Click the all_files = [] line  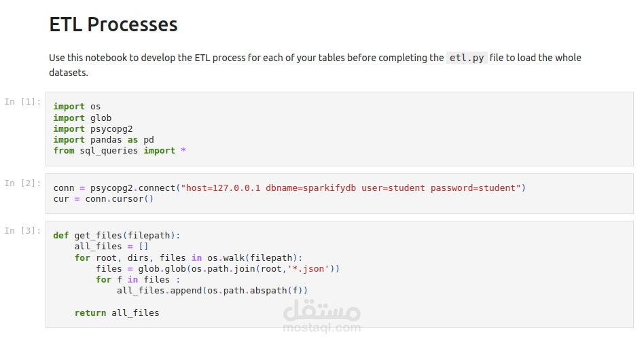(x=111, y=246)
